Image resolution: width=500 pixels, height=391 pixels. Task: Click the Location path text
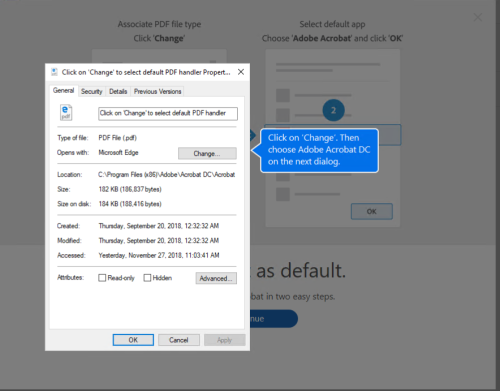click(166, 174)
